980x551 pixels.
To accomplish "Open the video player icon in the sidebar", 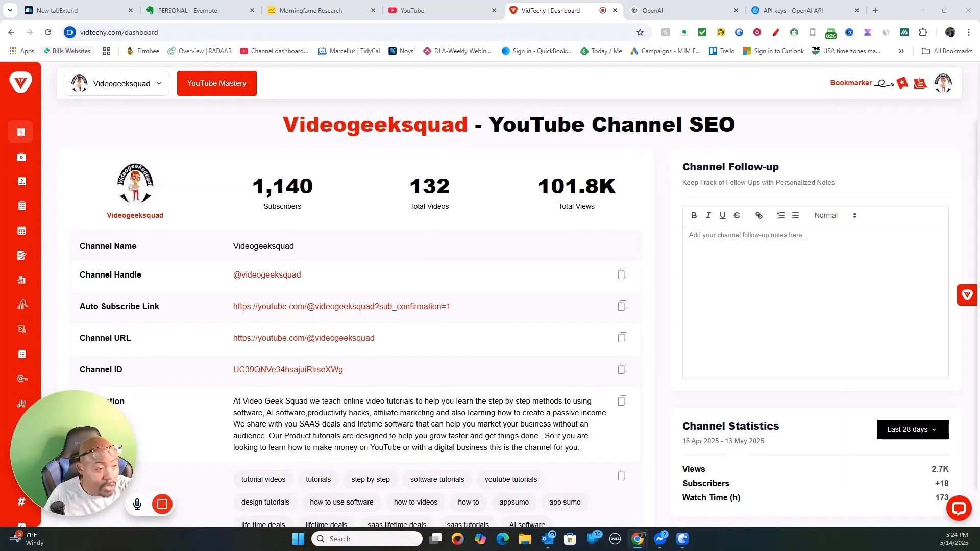I will [x=21, y=181].
